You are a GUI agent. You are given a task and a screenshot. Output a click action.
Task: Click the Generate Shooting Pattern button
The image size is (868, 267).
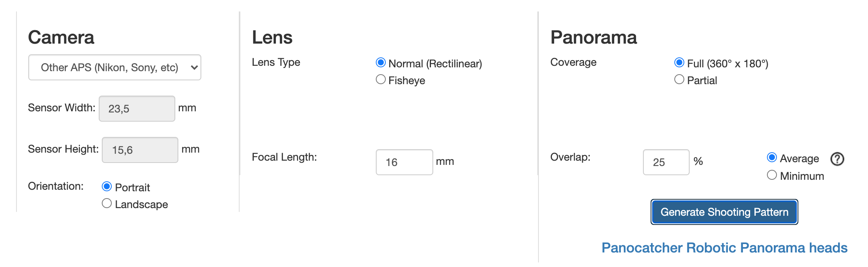tap(724, 212)
